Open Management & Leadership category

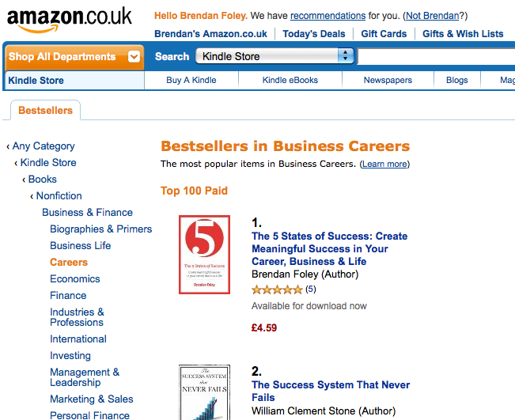pyautogui.click(x=85, y=377)
